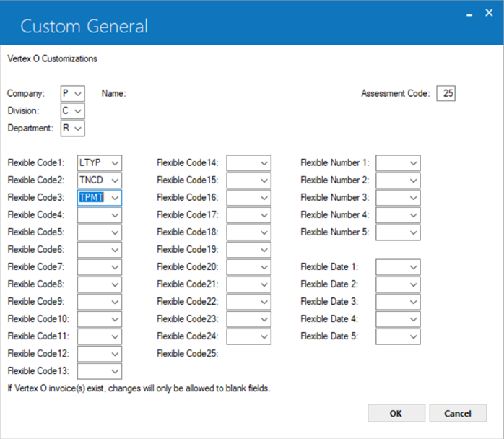The width and height of the screenshot is (504, 439).
Task: Expand Flexible Code2 dropdown showing TNCD
Action: coord(100,181)
